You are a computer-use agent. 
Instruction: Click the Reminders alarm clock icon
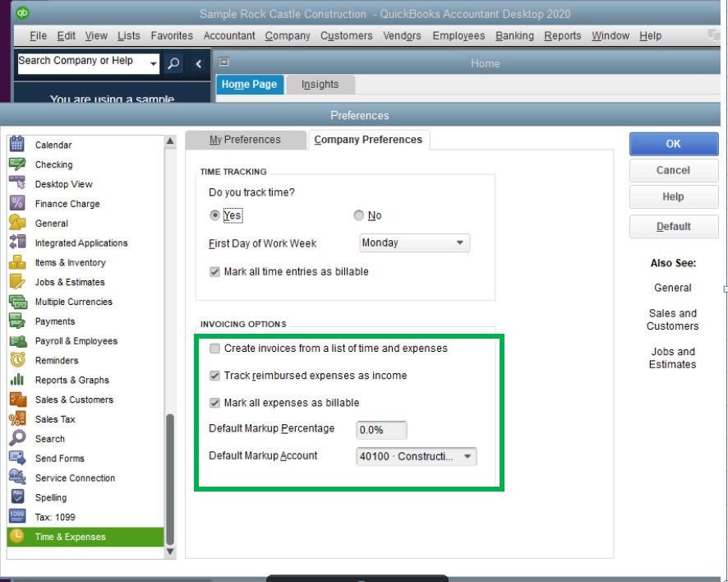(17, 360)
